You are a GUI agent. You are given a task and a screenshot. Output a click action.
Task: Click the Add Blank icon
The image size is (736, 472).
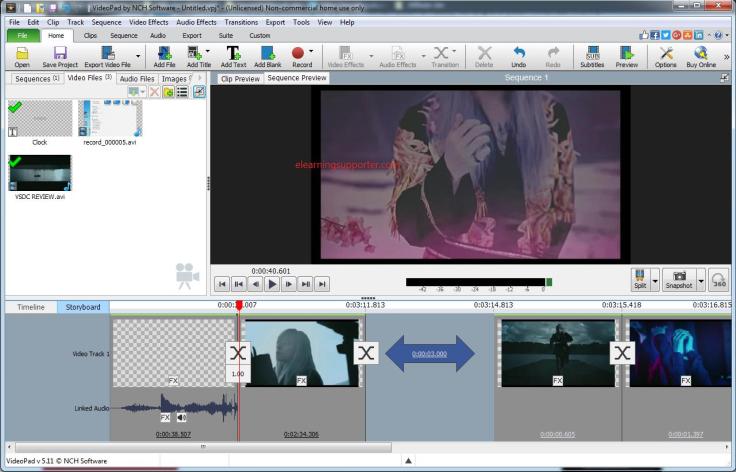click(268, 57)
